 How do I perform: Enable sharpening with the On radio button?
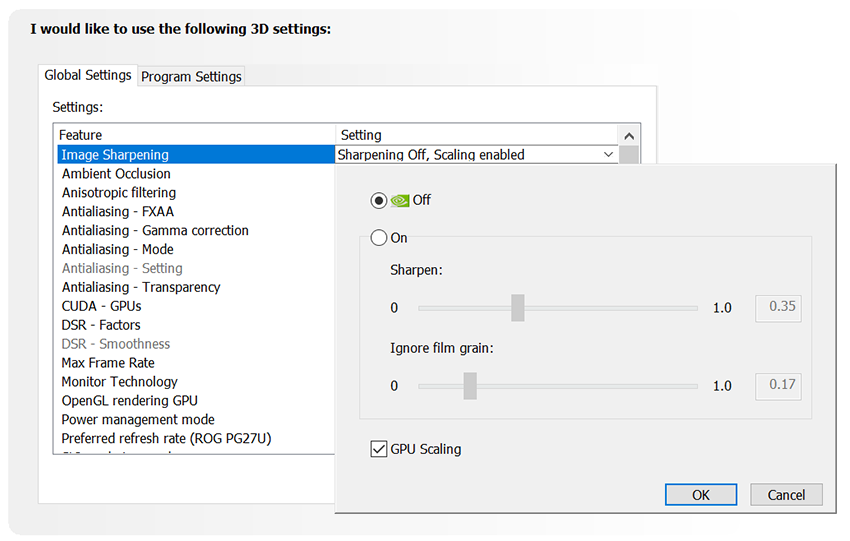378,238
